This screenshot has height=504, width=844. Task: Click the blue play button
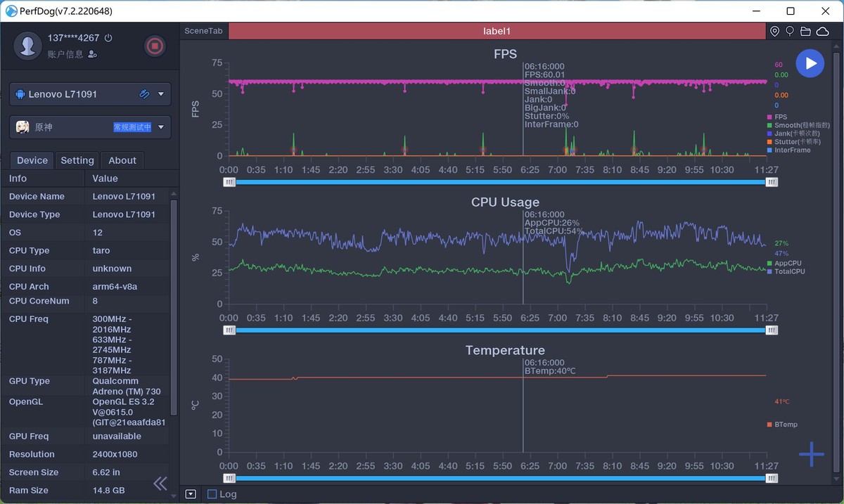(810, 63)
